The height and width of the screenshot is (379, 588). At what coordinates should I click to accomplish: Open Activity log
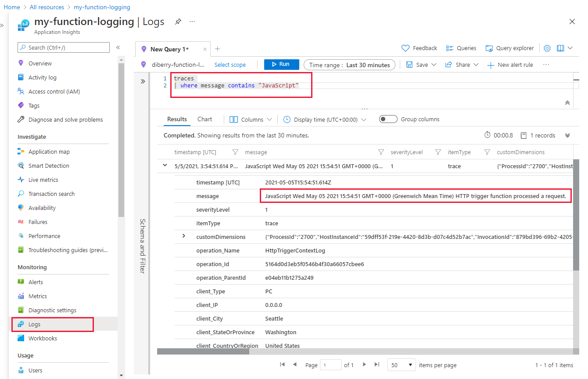(x=42, y=77)
